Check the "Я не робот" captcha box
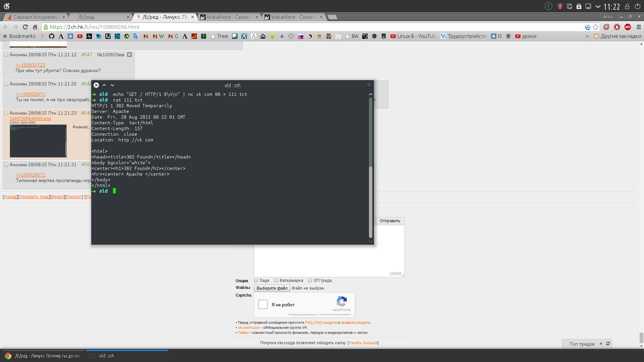Screen dimensions: 644x362 point(263,304)
